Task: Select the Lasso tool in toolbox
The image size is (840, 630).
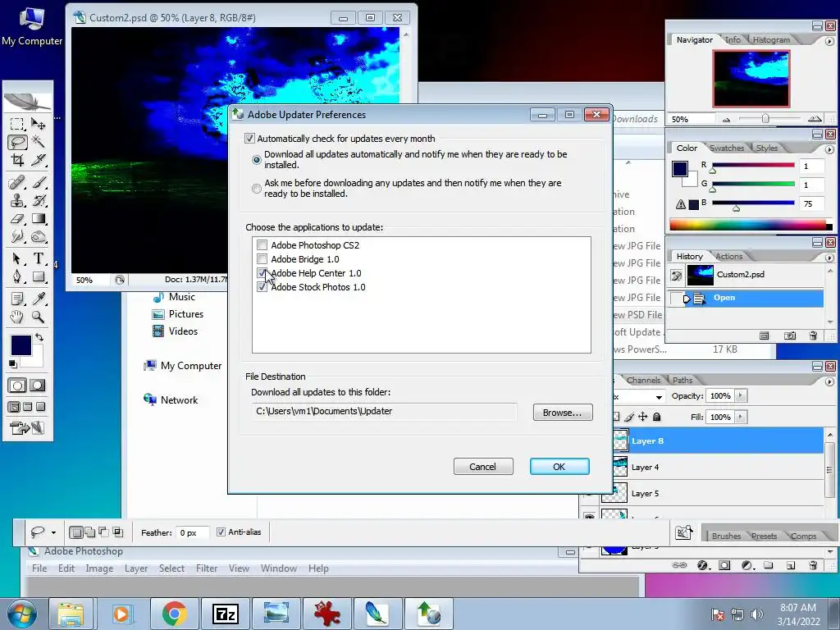Action: point(17,143)
